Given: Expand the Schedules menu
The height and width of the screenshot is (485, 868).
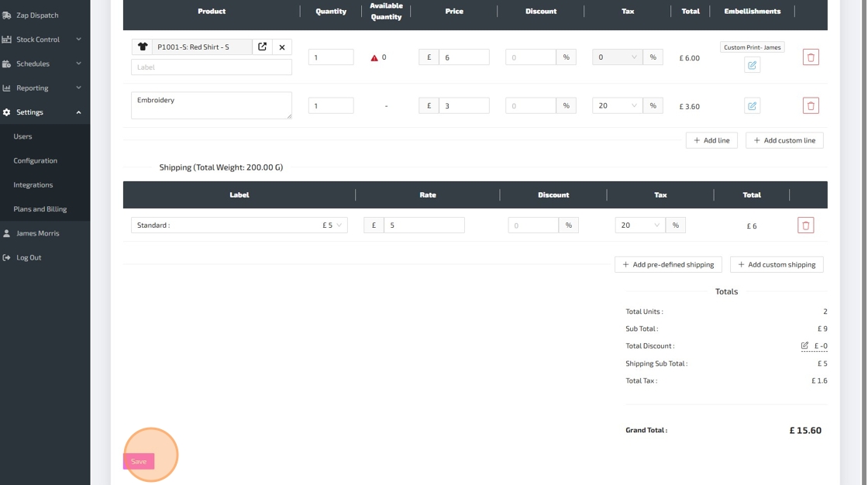Looking at the screenshot, I should 78,64.
